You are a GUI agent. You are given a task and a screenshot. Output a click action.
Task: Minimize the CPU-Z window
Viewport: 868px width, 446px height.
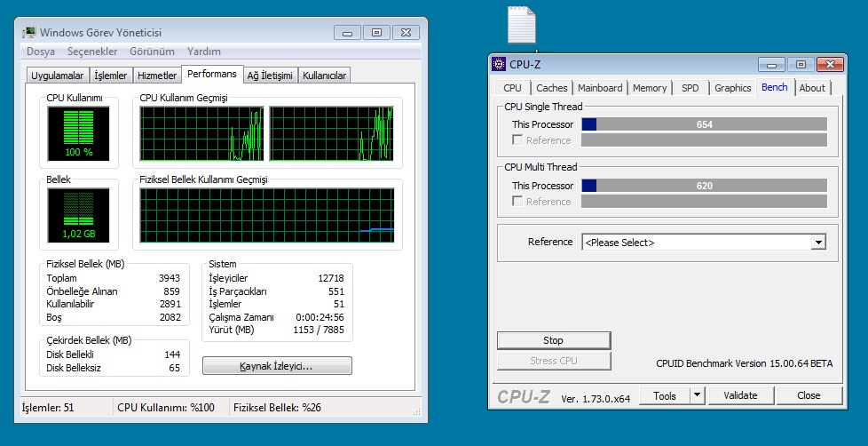click(771, 64)
